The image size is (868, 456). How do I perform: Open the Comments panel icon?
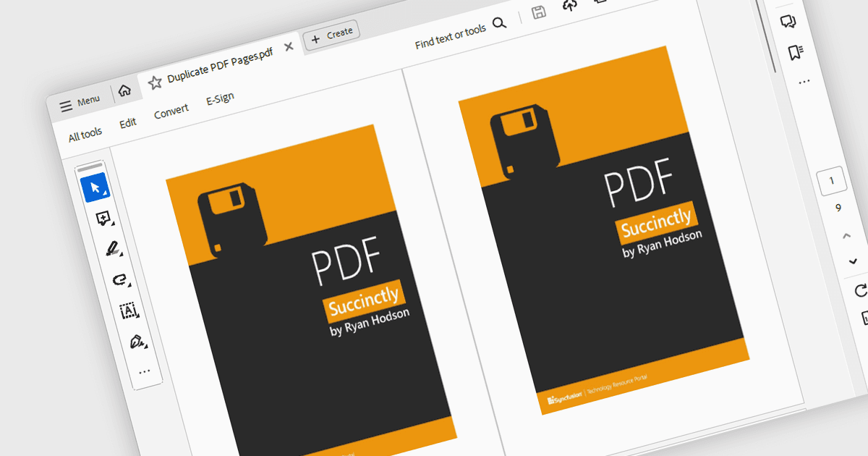pos(788,22)
